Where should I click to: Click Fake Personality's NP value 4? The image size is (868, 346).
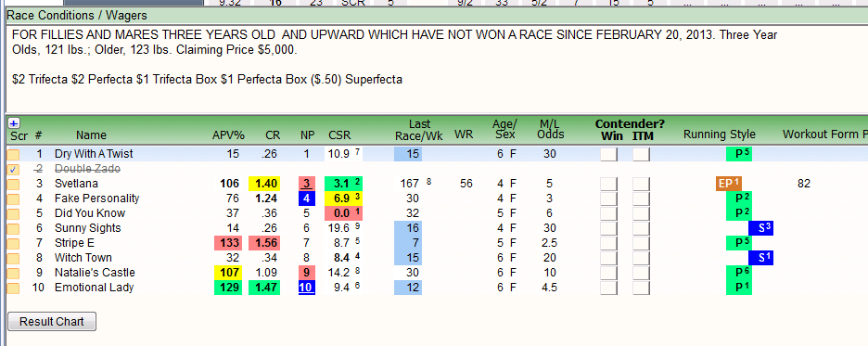point(307,199)
